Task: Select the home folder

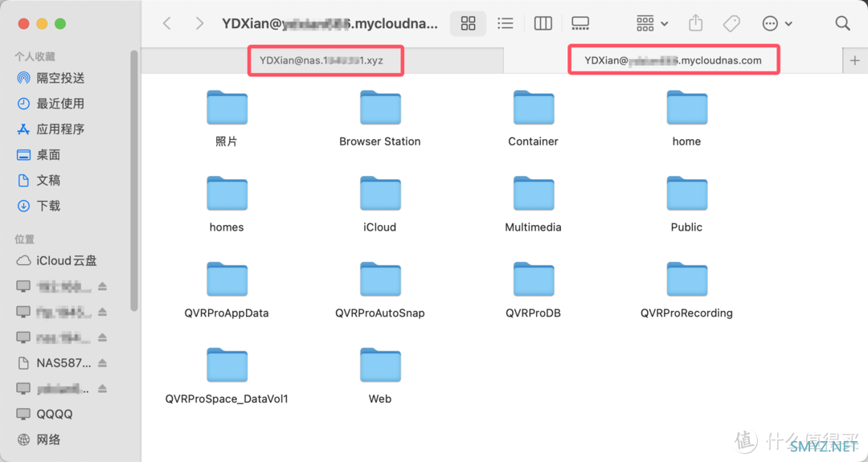Action: (686, 117)
